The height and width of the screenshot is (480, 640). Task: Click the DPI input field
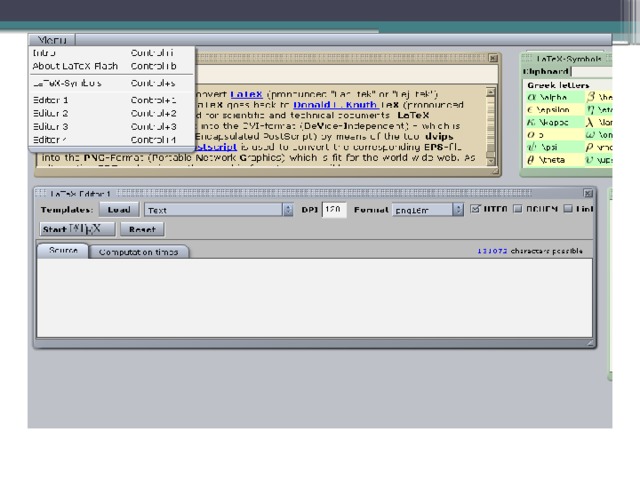coord(334,210)
